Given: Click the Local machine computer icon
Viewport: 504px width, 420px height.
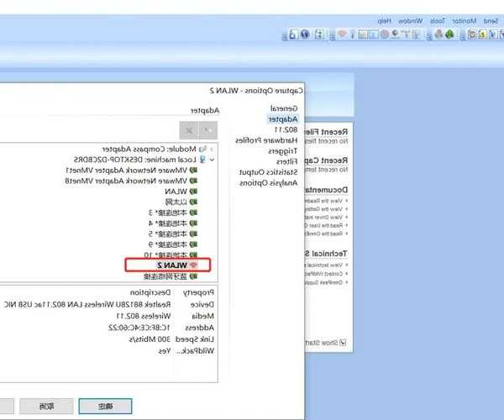Looking at the screenshot, I should pos(202,159).
